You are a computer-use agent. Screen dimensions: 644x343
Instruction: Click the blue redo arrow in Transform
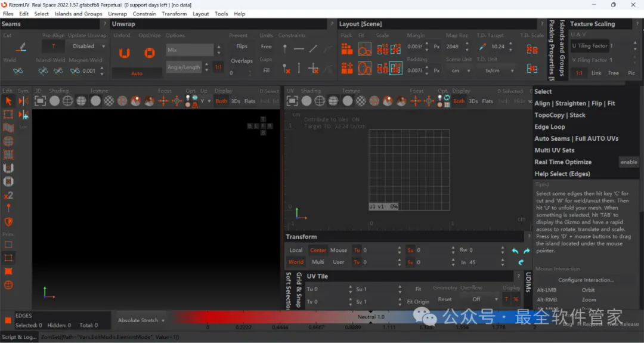527,251
